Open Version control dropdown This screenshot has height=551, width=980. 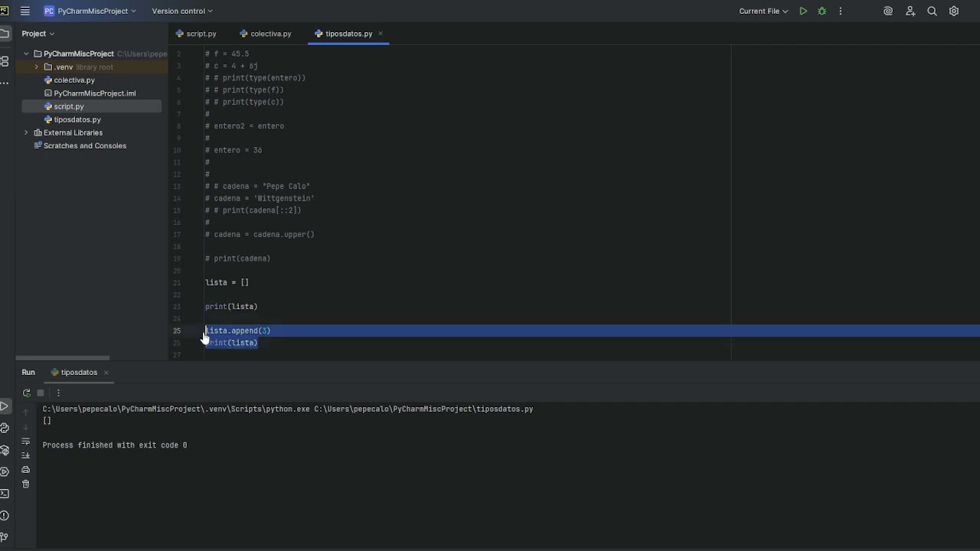(x=182, y=11)
